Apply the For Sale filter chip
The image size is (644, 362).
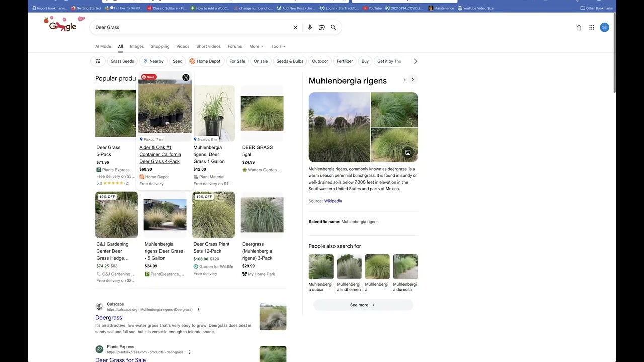(x=237, y=61)
